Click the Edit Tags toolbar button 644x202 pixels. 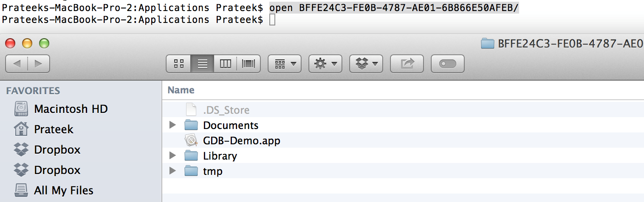(x=447, y=64)
